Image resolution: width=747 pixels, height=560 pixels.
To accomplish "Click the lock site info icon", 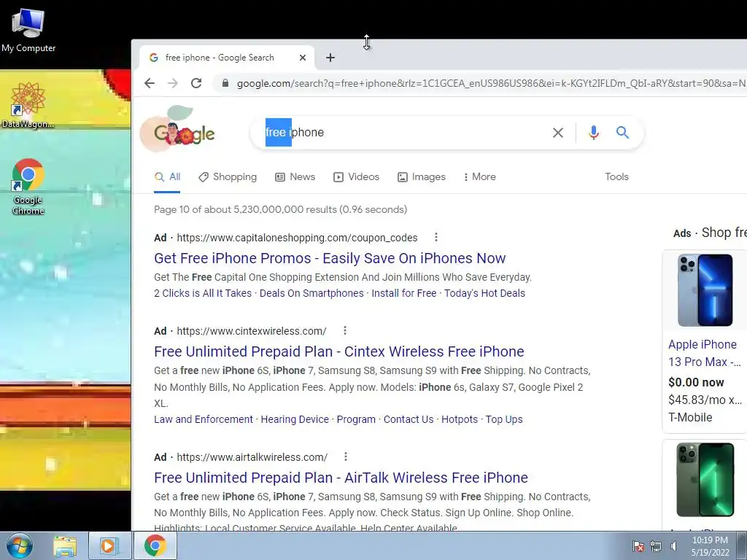I will tap(225, 83).
